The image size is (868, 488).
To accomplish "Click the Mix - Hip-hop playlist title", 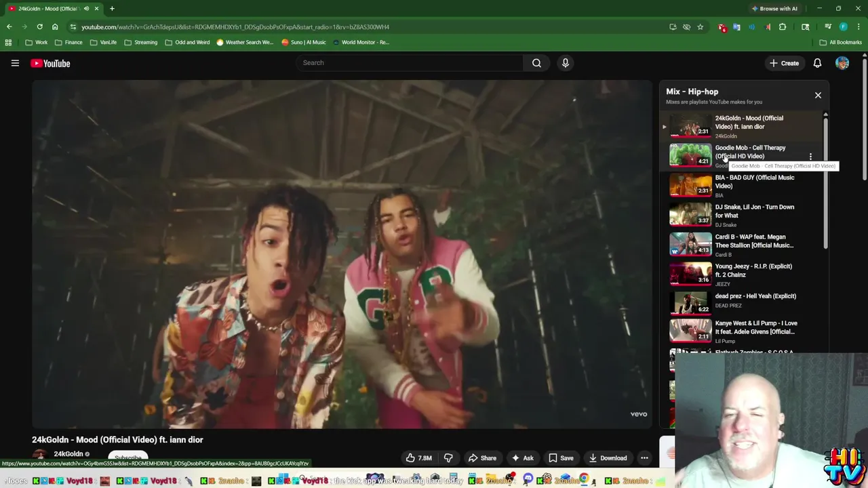I will pyautogui.click(x=692, y=91).
